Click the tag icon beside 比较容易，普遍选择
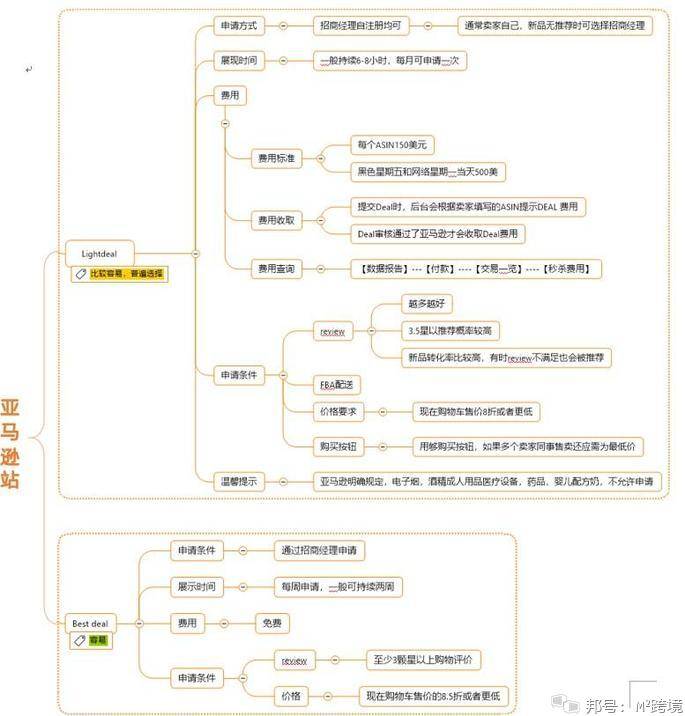This screenshot has height=716, width=685. [x=81, y=274]
